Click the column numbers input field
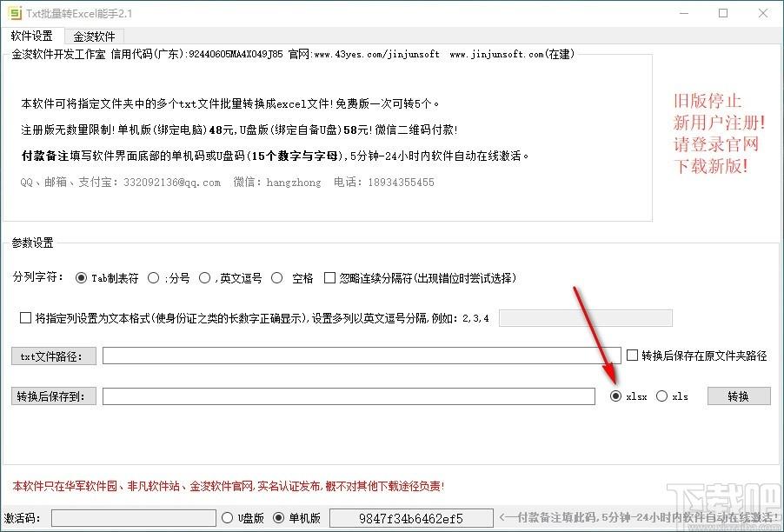The height and width of the screenshot is (532, 784). click(x=586, y=318)
